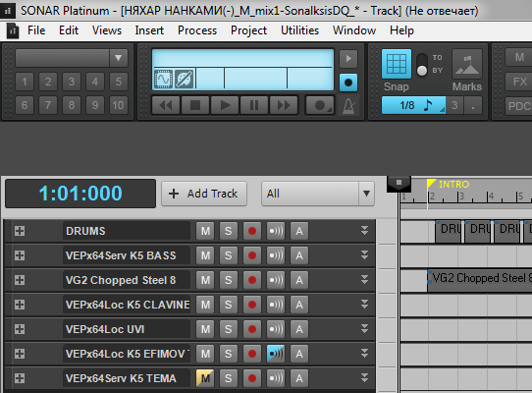
Task: Click the Rewind transport button
Action: [166, 105]
